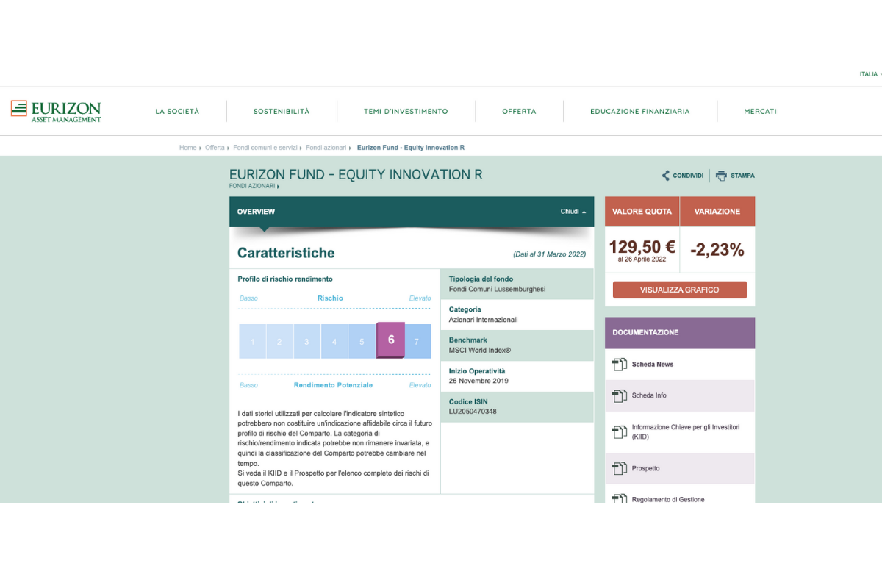Click the Prospetto document icon
The image size is (882, 588).
coord(619,468)
